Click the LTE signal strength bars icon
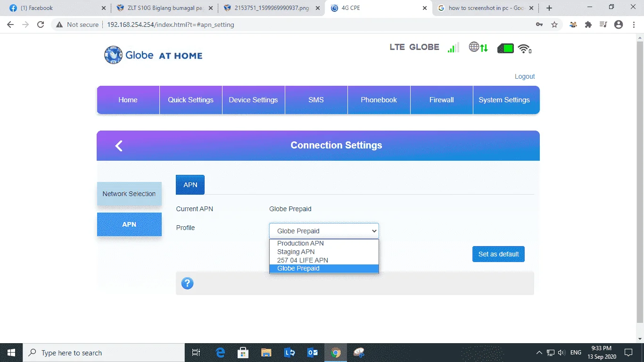Viewport: 644px width, 362px height. pos(453,48)
